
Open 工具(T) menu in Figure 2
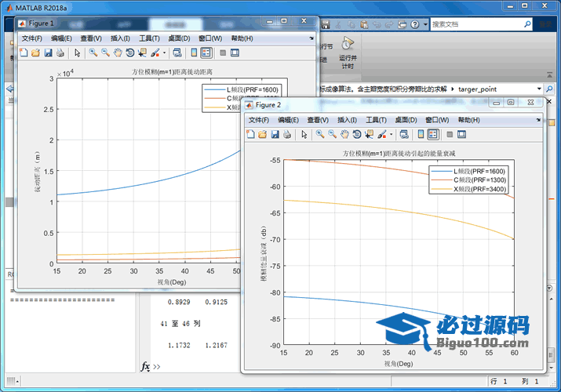tap(376, 120)
